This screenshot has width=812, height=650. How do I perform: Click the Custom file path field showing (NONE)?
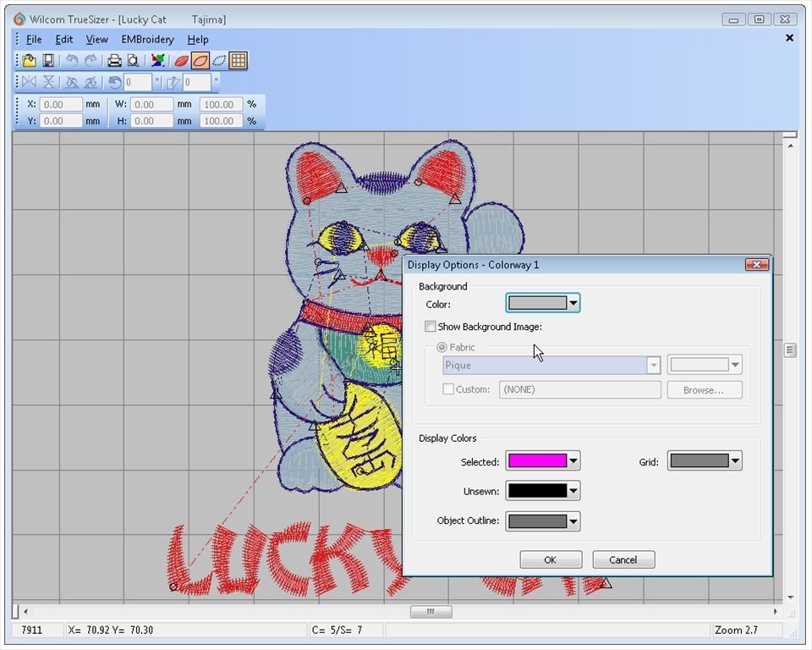click(x=580, y=390)
